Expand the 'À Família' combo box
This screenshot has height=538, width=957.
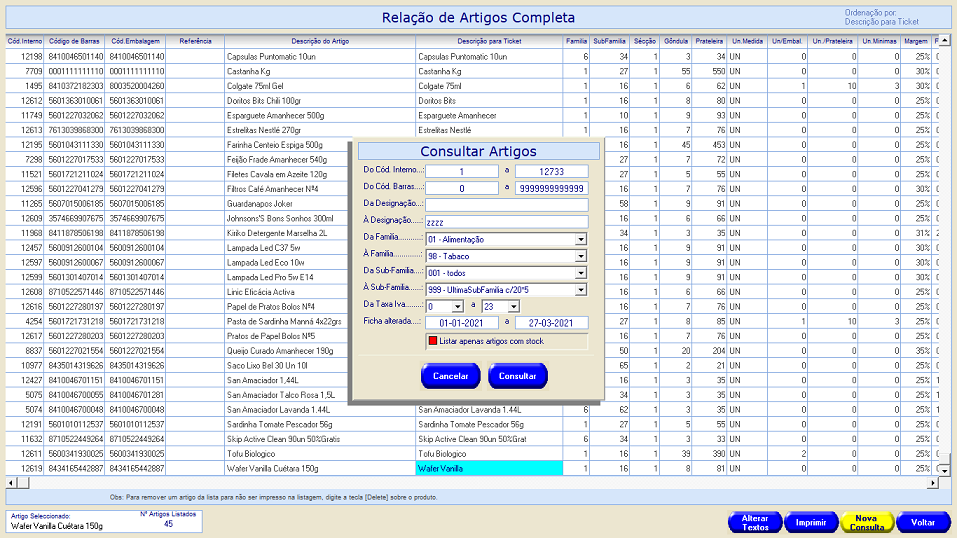pyautogui.click(x=580, y=256)
